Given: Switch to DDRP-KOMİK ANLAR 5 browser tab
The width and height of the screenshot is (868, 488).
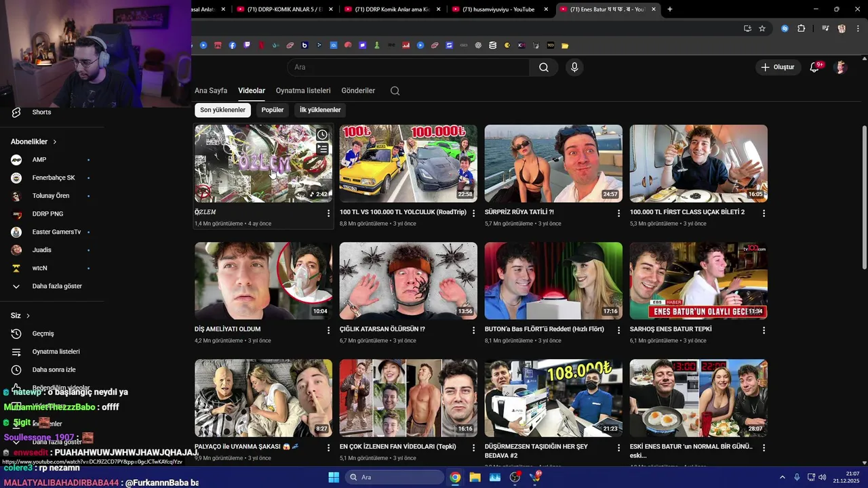Looking at the screenshot, I should click(285, 9).
